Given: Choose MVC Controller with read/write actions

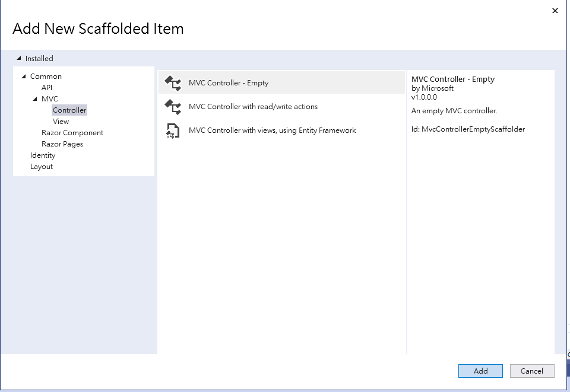Looking at the screenshot, I should (253, 107).
